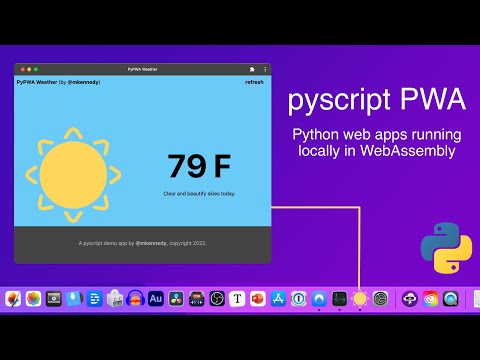Zoom PyPWA Weather with the green button
The width and height of the screenshot is (480, 360).
point(36,69)
